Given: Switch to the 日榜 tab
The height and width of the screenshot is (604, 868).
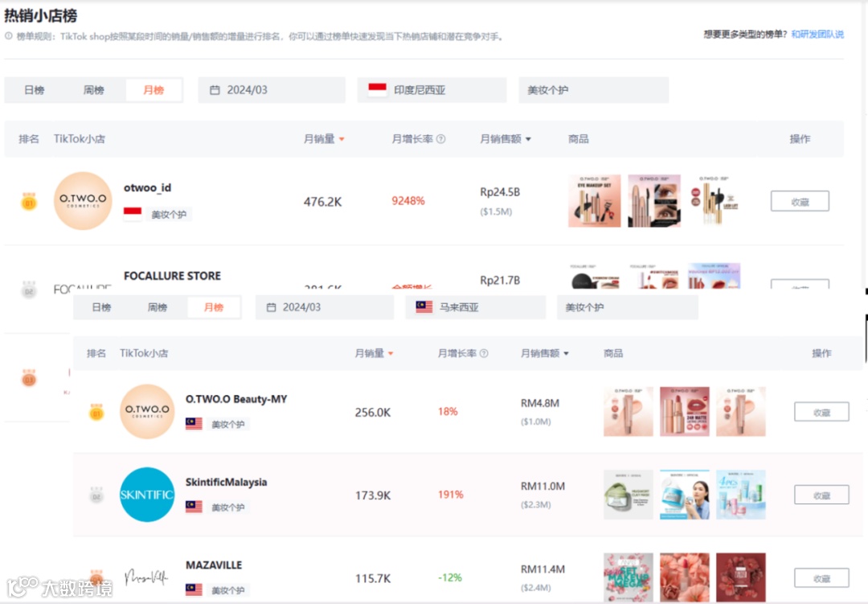Looking at the screenshot, I should coord(34,89).
